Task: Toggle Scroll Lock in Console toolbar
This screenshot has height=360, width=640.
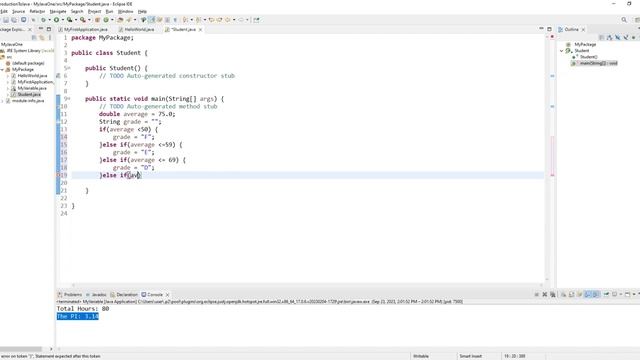Action: coord(571,294)
